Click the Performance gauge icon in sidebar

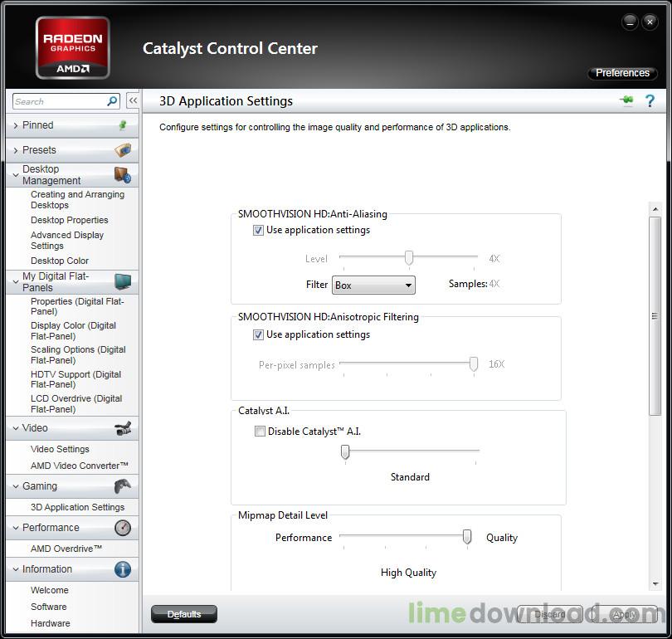(123, 527)
